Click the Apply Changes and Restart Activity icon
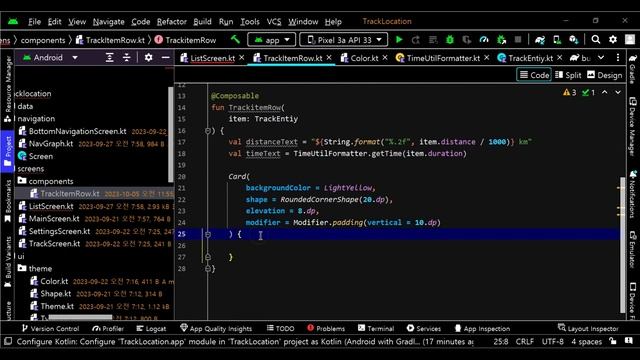 tap(416, 40)
